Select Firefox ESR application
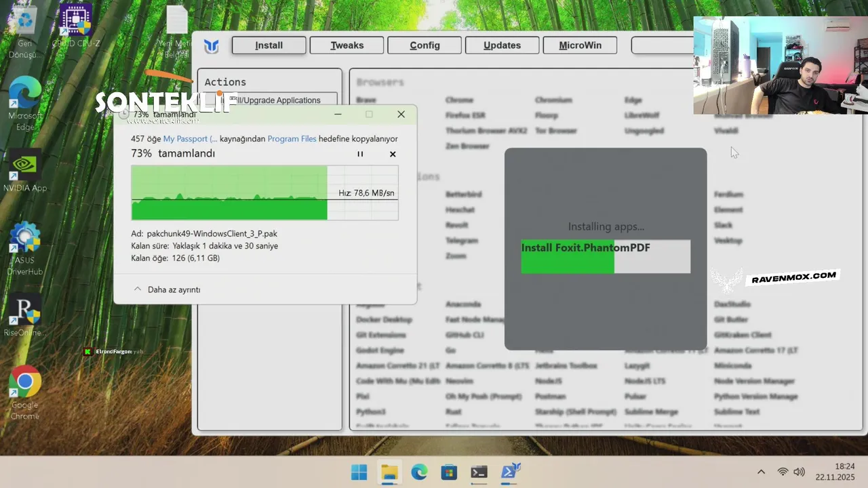Screen dimensions: 868x488 [465, 116]
